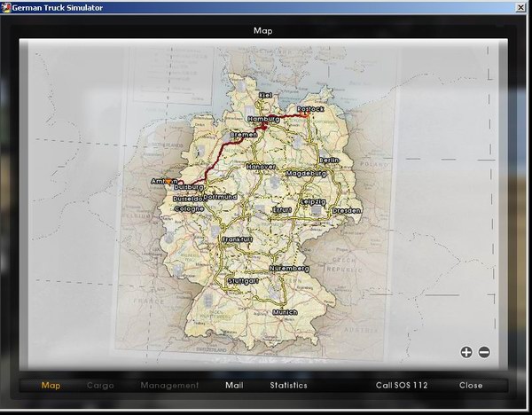The image size is (532, 415).
Task: Open the Map tab
Action: [51, 386]
